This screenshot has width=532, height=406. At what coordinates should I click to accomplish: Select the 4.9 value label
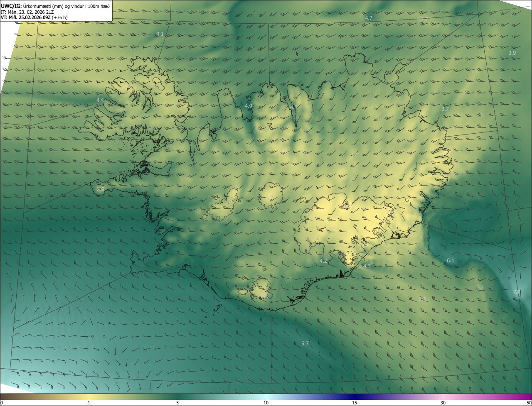pyautogui.click(x=249, y=106)
